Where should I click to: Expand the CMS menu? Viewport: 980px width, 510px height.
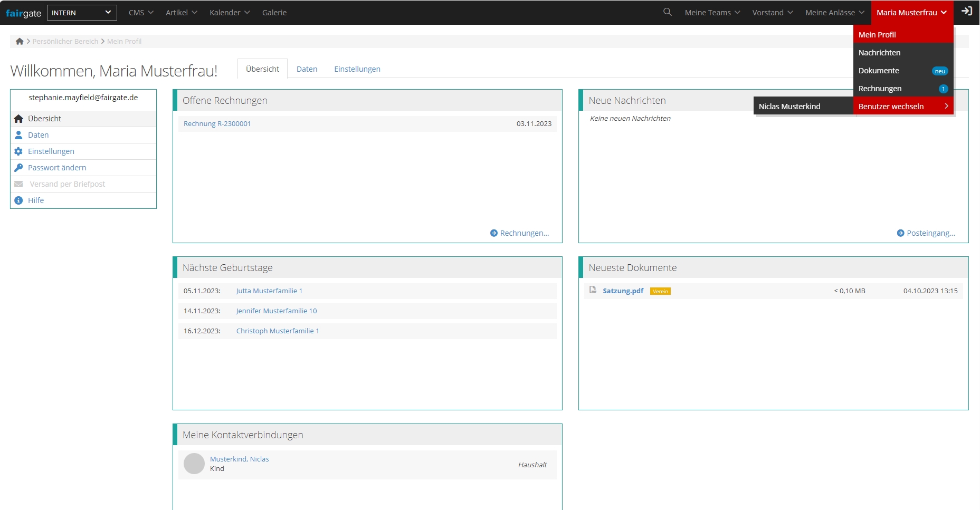point(141,13)
